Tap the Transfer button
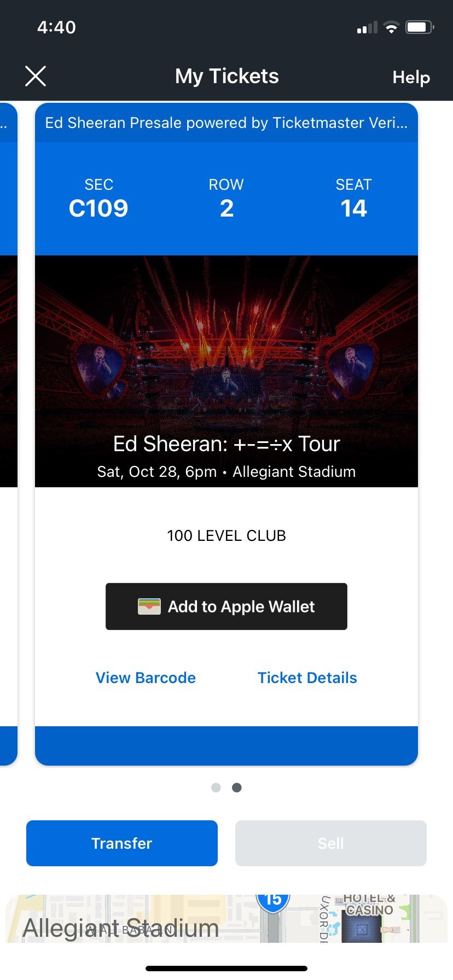 point(121,843)
